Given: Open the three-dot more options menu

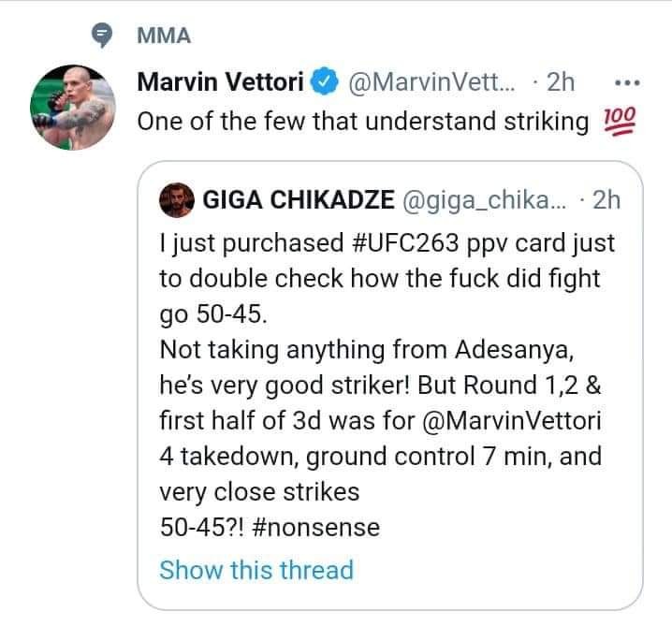Looking at the screenshot, I should coord(627,82).
